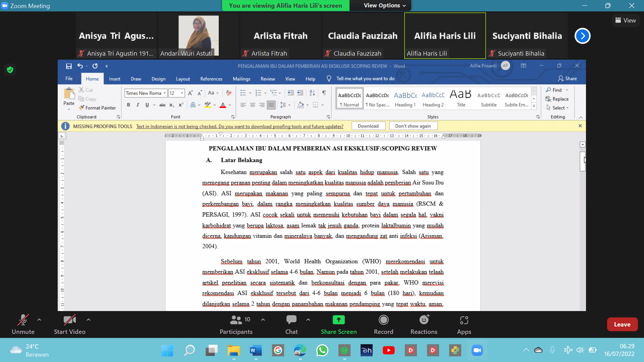Click the Save icon in Word's quick access toolbar
Screen dimensions: 644x362
(x=69, y=66)
